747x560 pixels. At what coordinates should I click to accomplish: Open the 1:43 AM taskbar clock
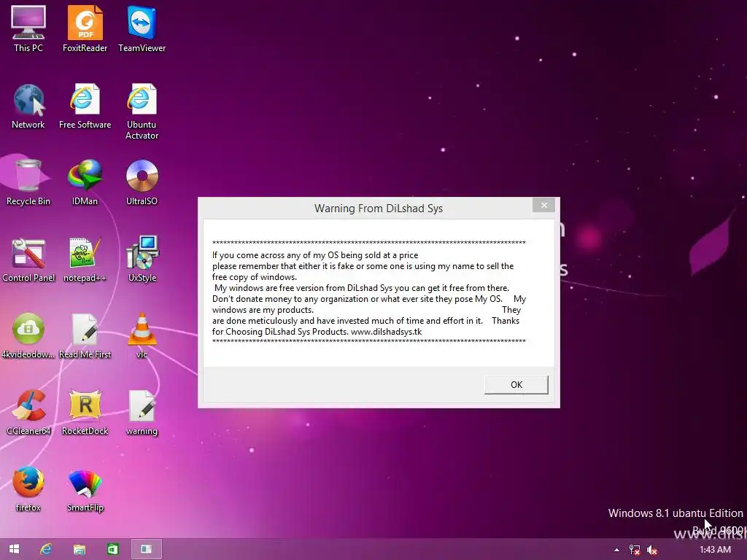click(x=715, y=550)
